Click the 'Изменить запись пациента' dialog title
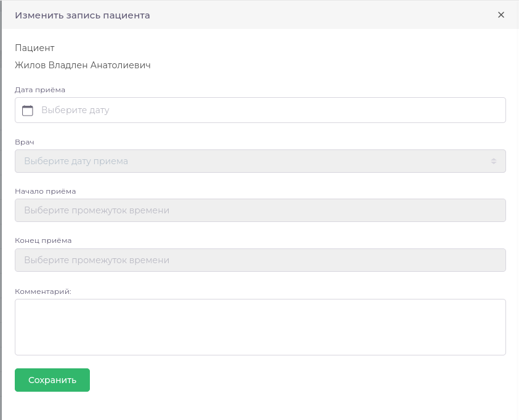This screenshot has width=519, height=420. (x=82, y=15)
